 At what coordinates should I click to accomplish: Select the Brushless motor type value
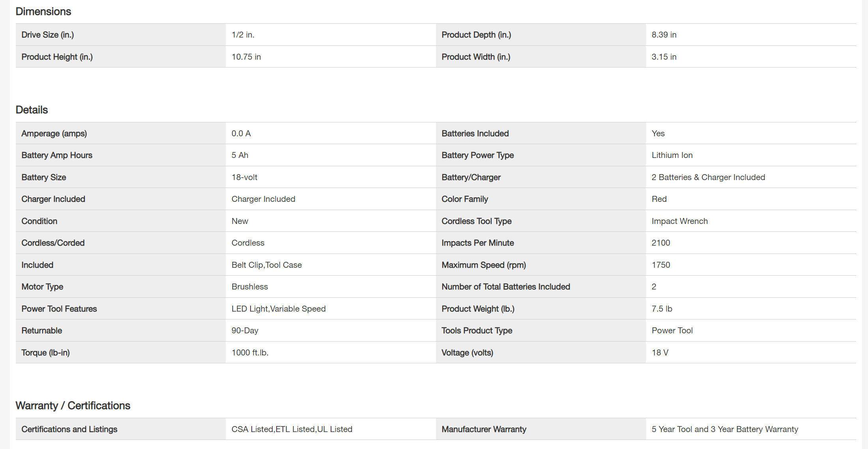250,287
